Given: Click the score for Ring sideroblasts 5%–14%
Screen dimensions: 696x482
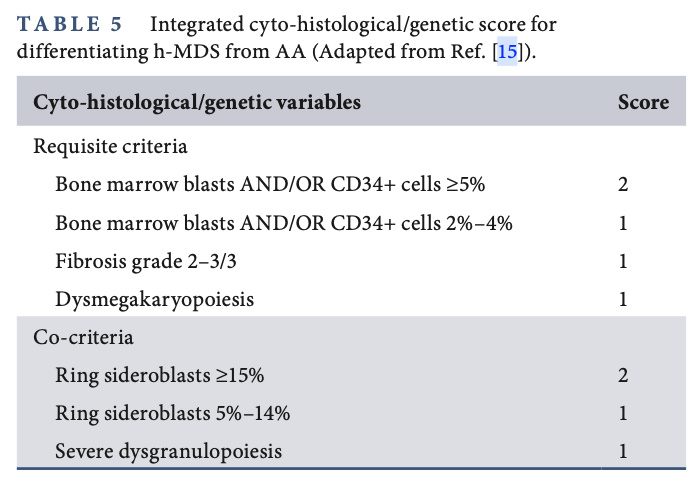Looking at the screenshot, I should (623, 413).
